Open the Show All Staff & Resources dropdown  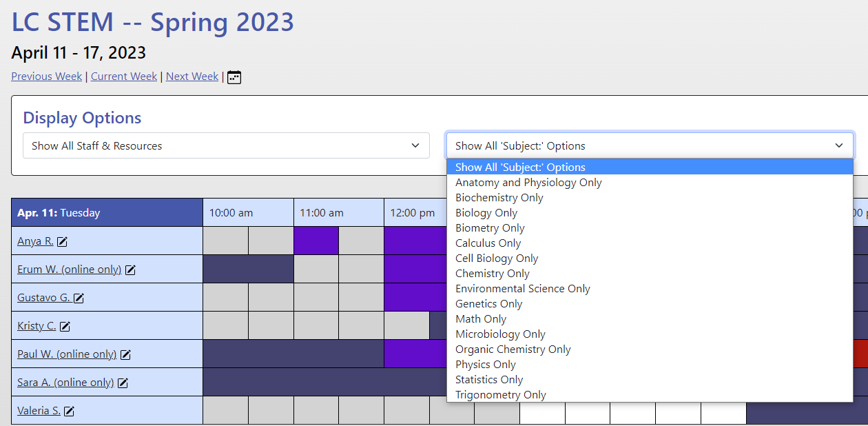[226, 145]
